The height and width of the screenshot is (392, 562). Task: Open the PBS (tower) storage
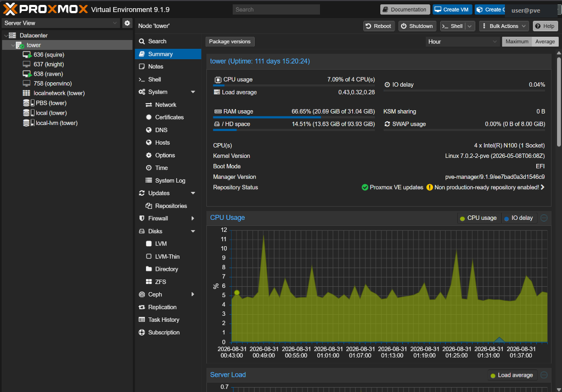pos(51,103)
